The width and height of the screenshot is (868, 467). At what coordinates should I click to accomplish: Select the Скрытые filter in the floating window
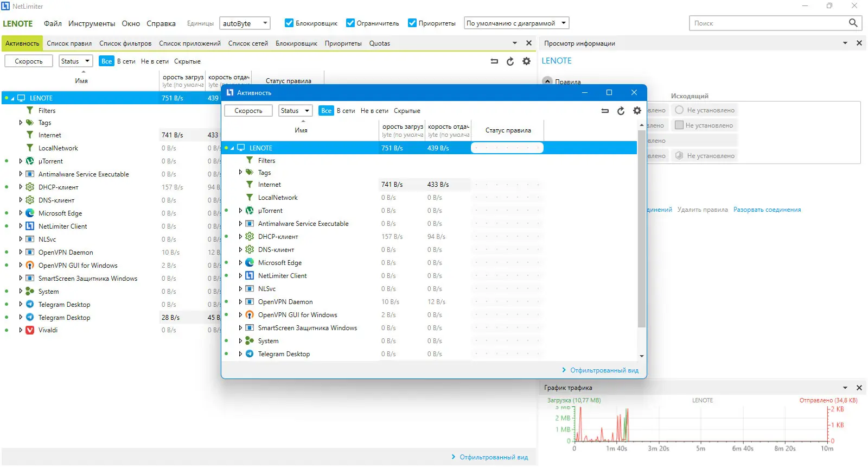coord(407,111)
